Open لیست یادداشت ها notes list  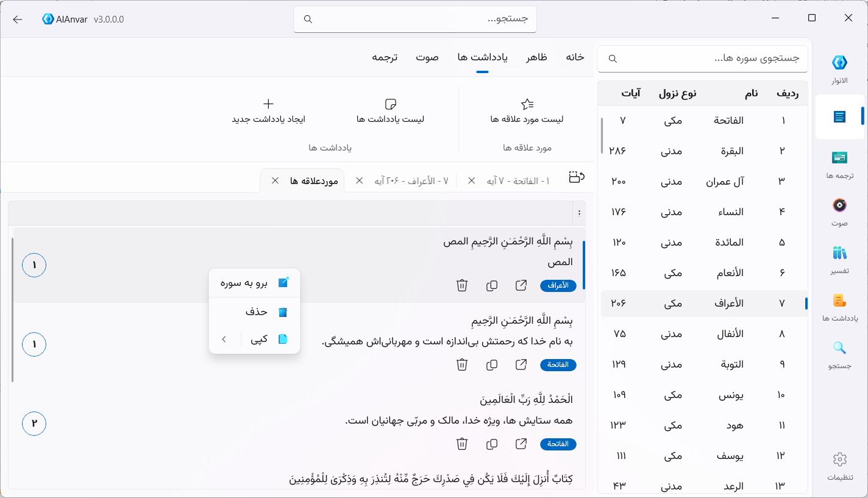(390, 111)
